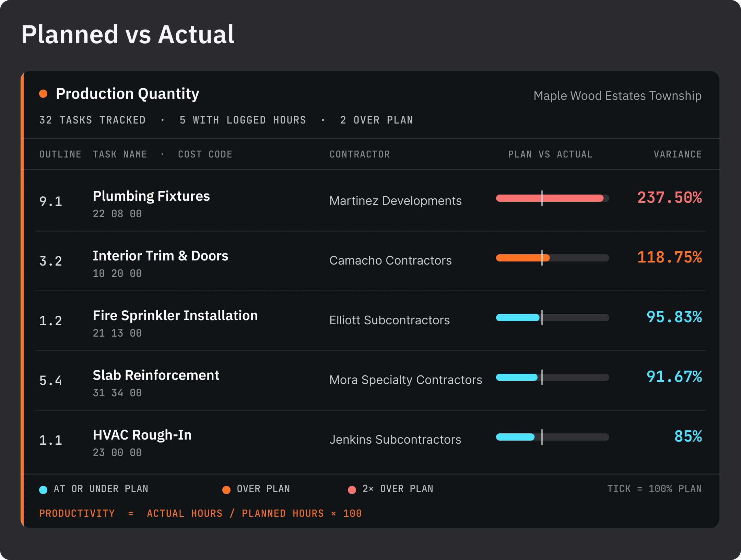Click the red 2× Over Plan legend dot
Viewport: 741px width, 560px height.
(352, 490)
